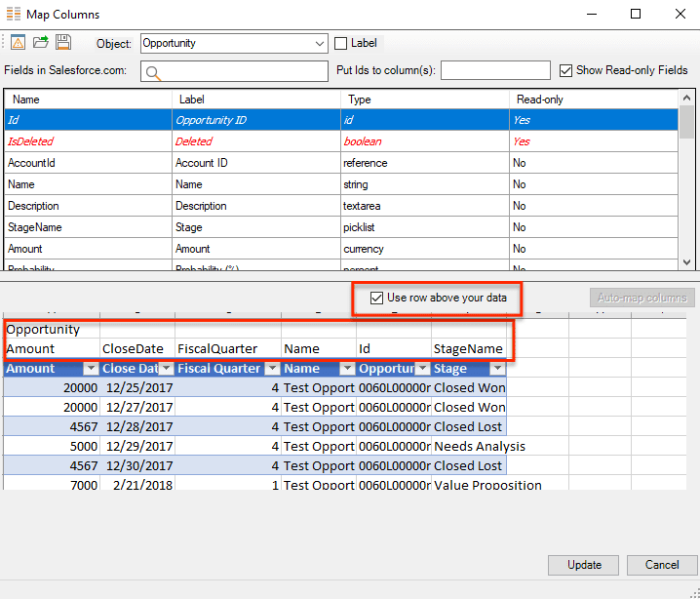Click the Type column header
The image size is (700, 599).
(425, 100)
